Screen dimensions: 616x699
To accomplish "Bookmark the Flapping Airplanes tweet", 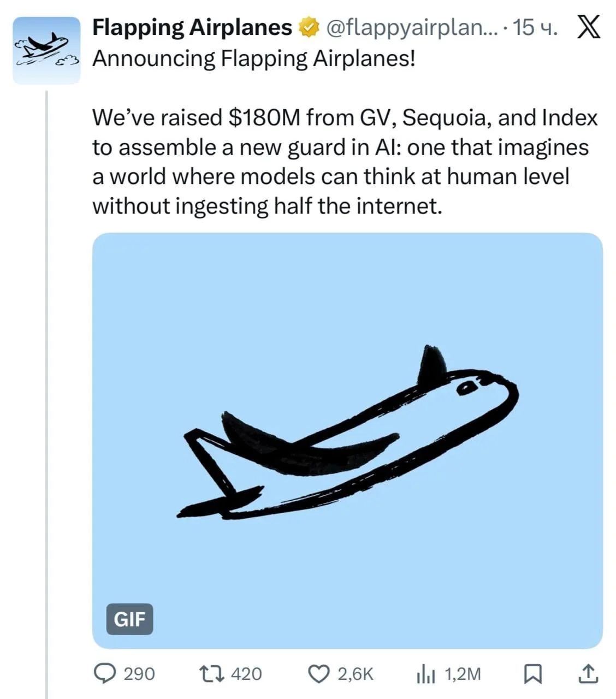I will [532, 673].
